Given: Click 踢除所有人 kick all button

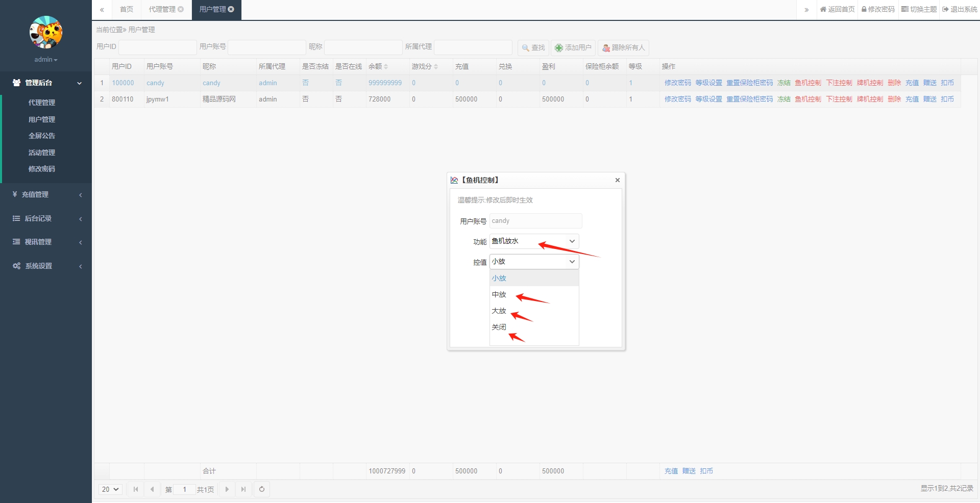Looking at the screenshot, I should click(623, 47).
